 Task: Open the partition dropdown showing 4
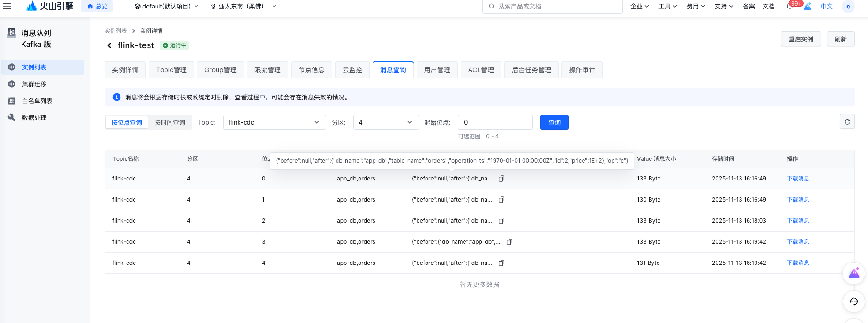pos(385,122)
